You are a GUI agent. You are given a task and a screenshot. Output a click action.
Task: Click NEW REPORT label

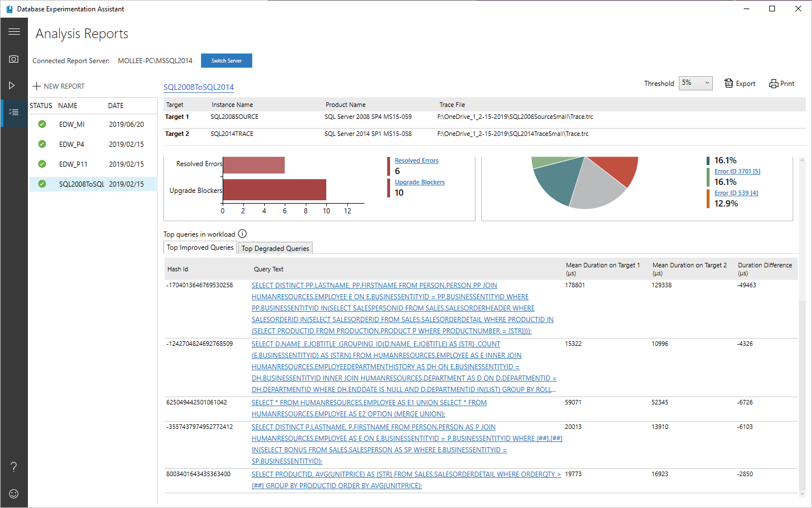64,86
